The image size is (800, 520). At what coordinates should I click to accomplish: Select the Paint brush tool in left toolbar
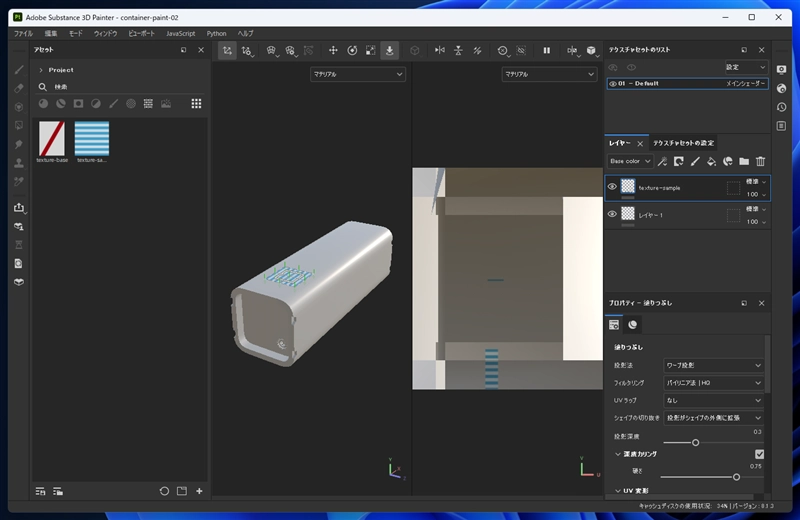pos(19,69)
